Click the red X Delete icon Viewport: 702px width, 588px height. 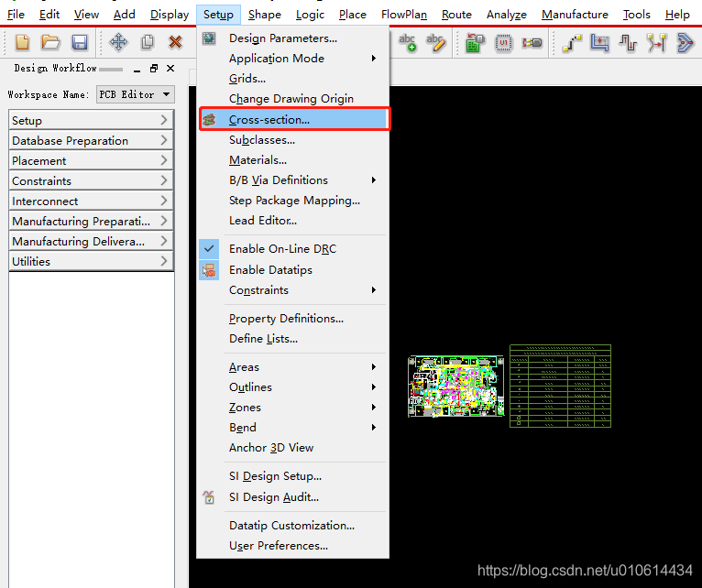tap(175, 42)
